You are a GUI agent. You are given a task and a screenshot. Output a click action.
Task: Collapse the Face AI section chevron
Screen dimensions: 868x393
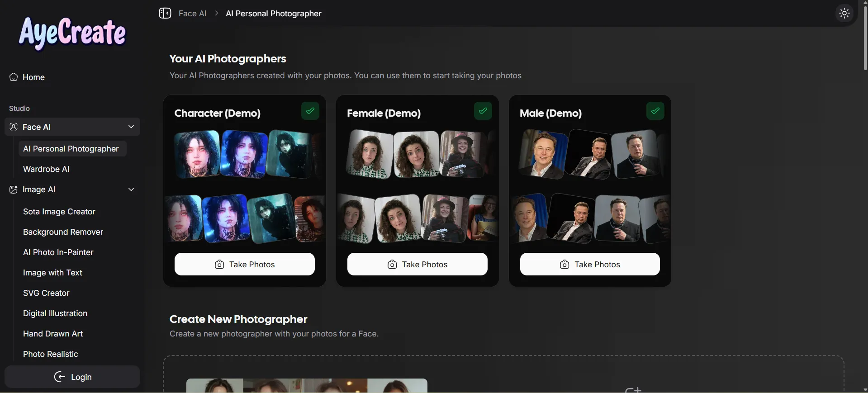(131, 127)
